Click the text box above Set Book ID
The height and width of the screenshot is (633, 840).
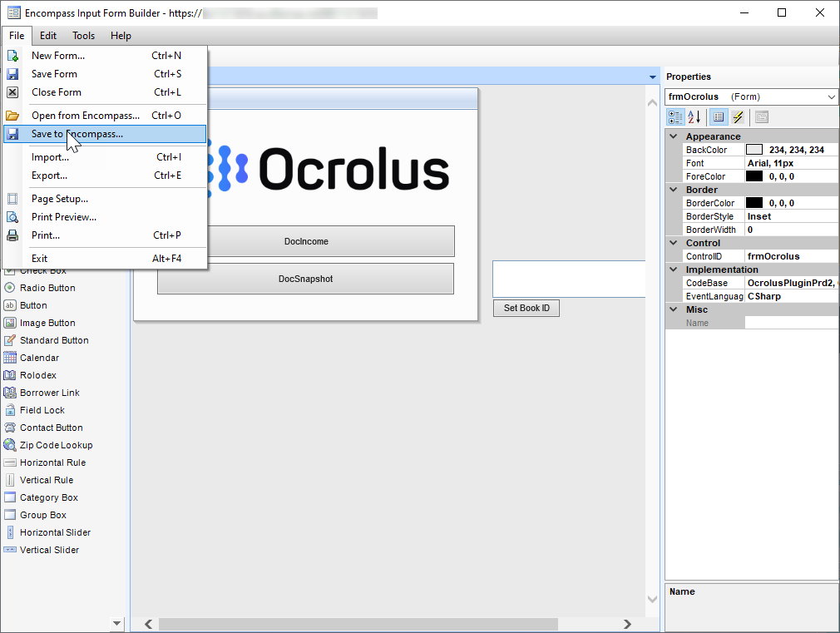[x=569, y=279]
